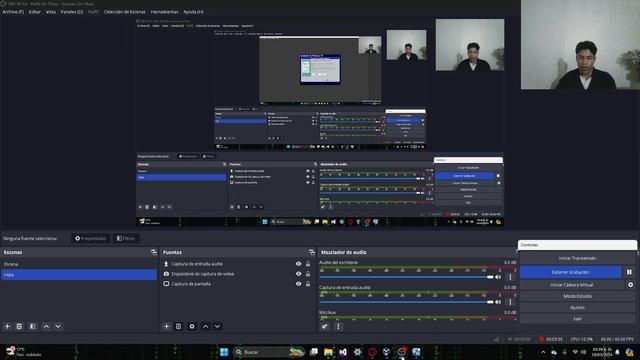The image size is (640, 360).
Task: Stop recording with Detener Grabación
Action: [x=571, y=272]
